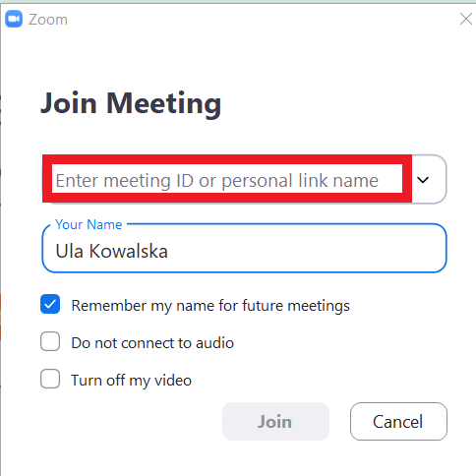Screen dimensions: 476x476
Task: Click the Turn off my video label
Action: (x=132, y=381)
